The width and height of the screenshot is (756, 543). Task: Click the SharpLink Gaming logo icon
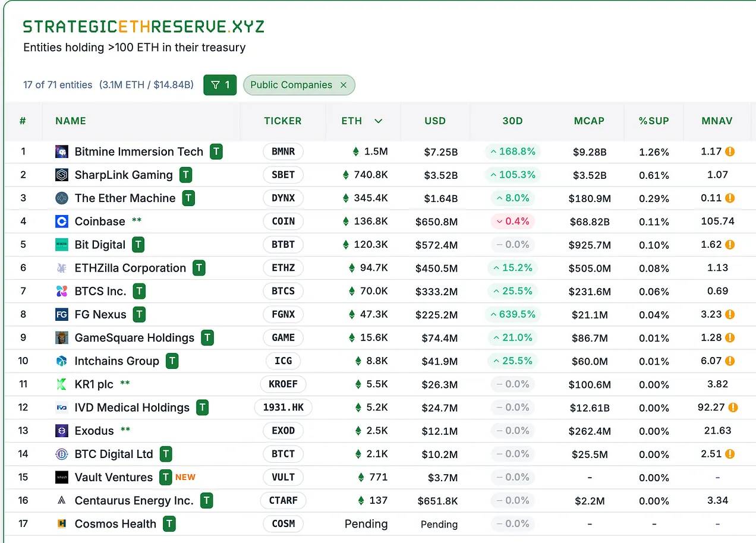[62, 175]
